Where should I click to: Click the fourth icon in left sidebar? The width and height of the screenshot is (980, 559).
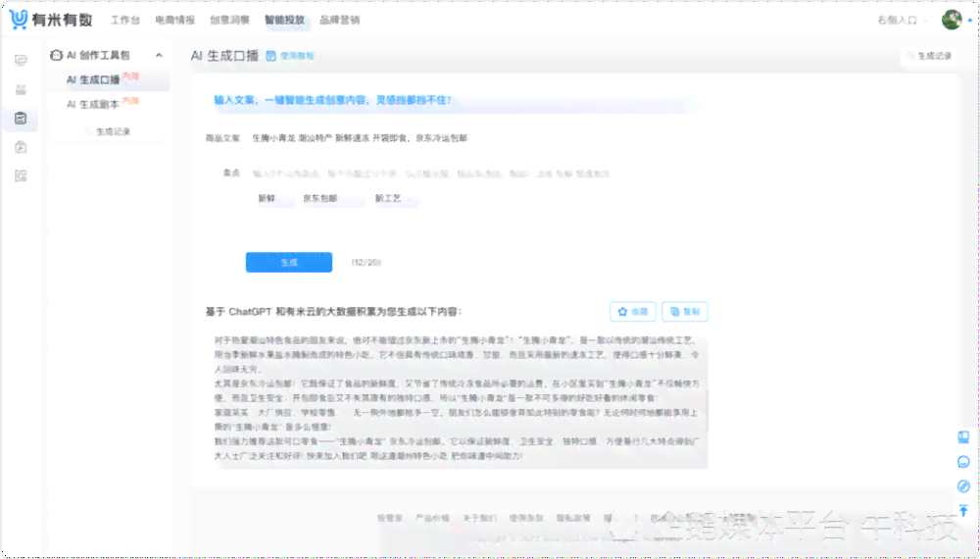click(21, 147)
